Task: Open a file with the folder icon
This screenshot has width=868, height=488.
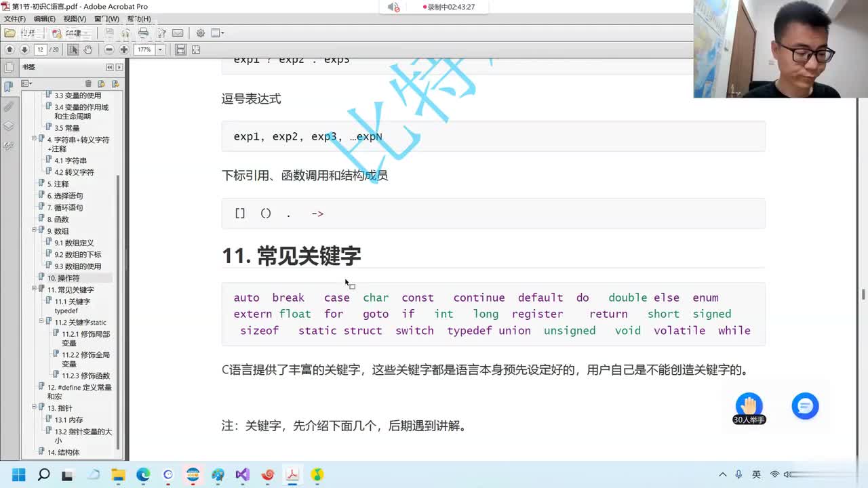Action: pyautogui.click(x=9, y=33)
